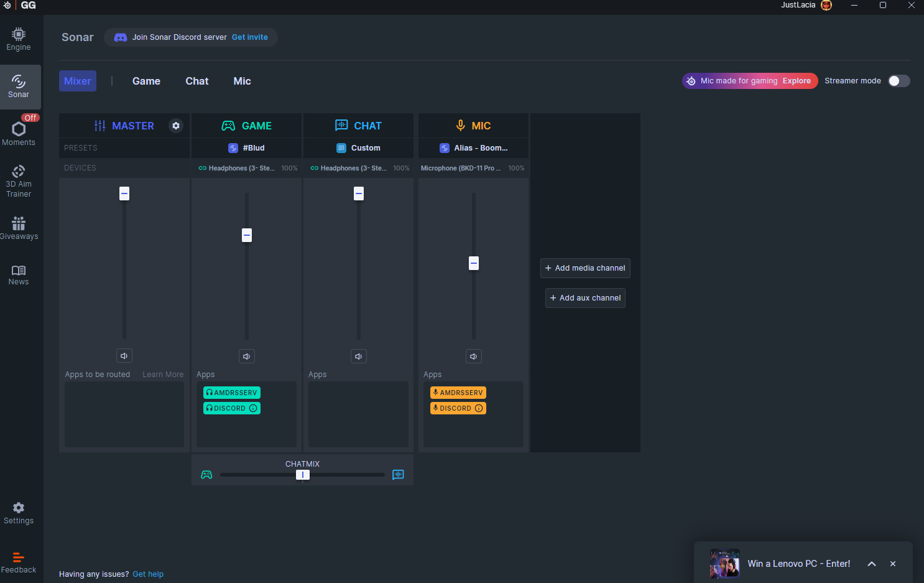Viewport: 924px width, 583px height.
Task: Click Learn More for app routing
Action: pyautogui.click(x=163, y=375)
